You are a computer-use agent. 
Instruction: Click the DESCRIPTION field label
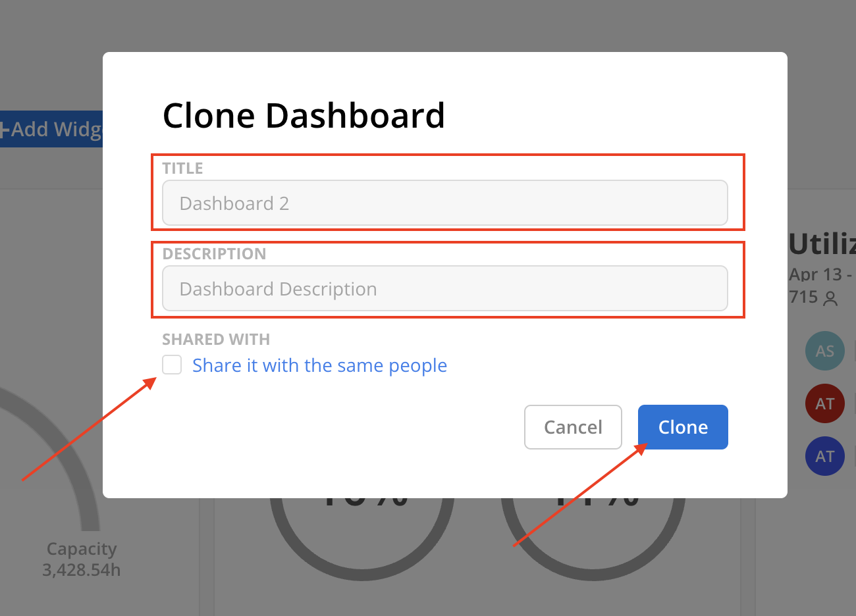214,254
